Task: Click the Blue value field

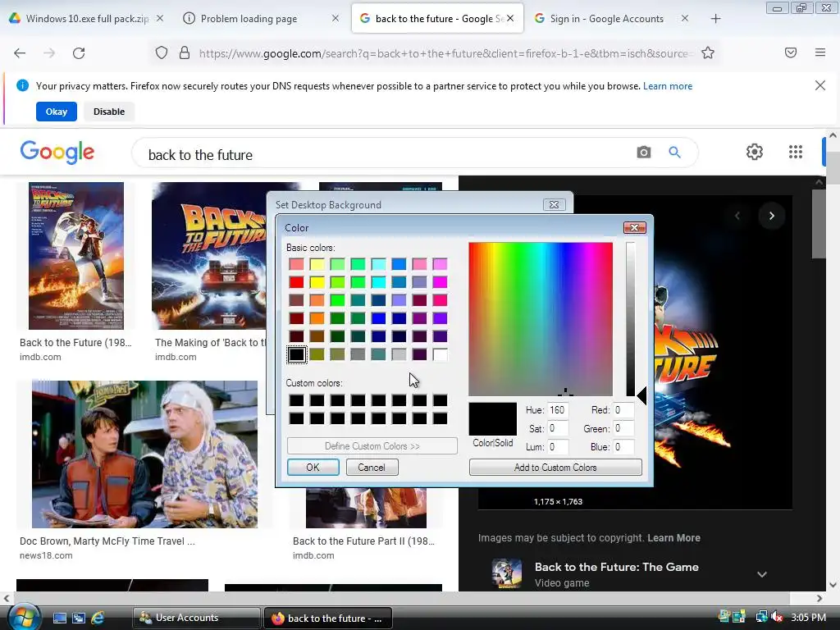Action: pyautogui.click(x=623, y=447)
